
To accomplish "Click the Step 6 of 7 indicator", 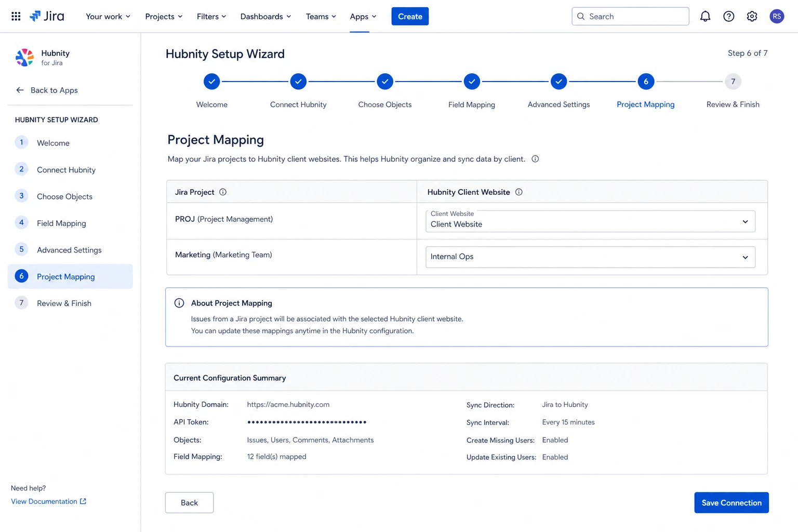I will coord(748,53).
